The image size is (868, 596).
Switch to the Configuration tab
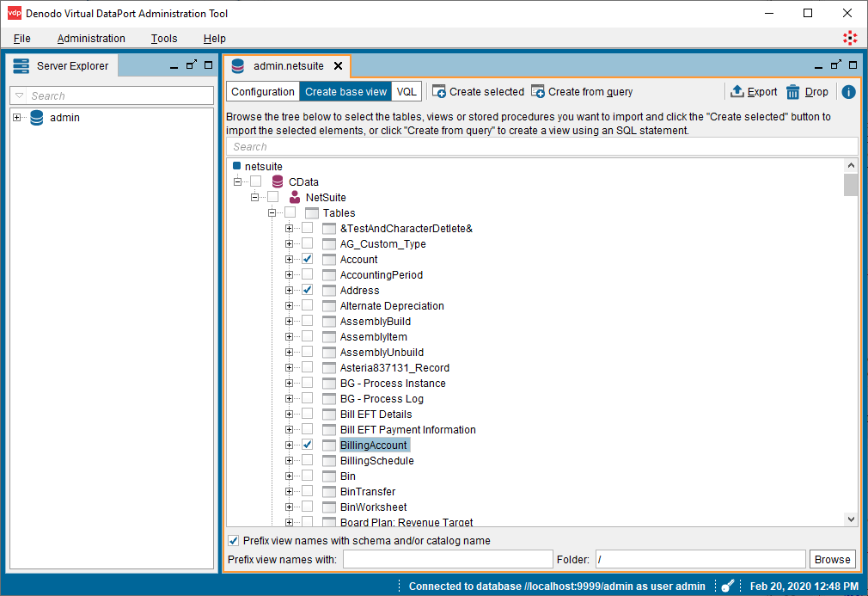click(x=263, y=92)
